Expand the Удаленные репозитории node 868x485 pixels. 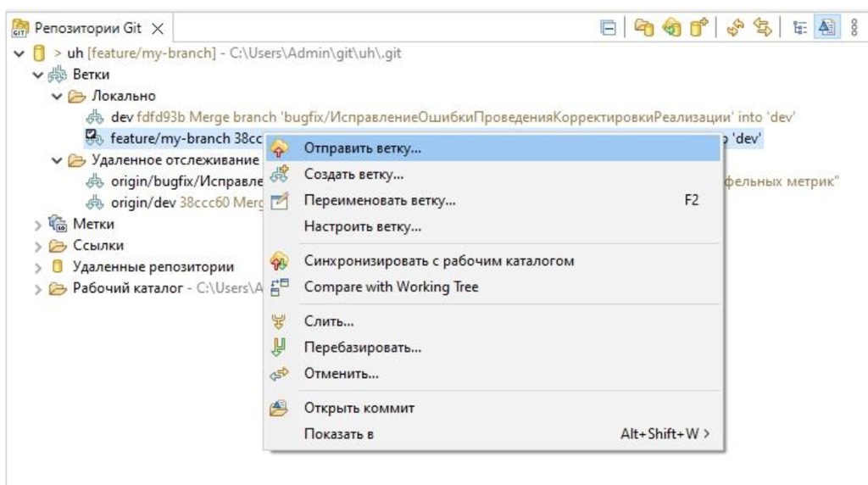(38, 267)
